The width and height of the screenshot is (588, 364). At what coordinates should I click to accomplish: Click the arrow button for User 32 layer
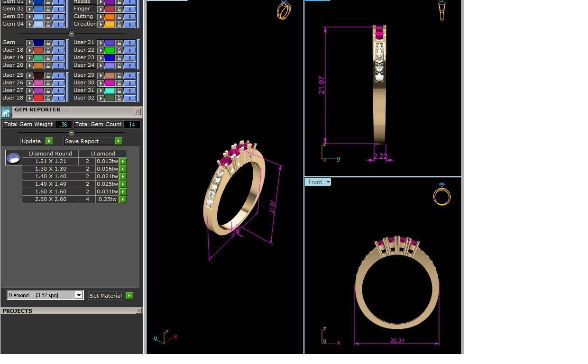(101, 98)
